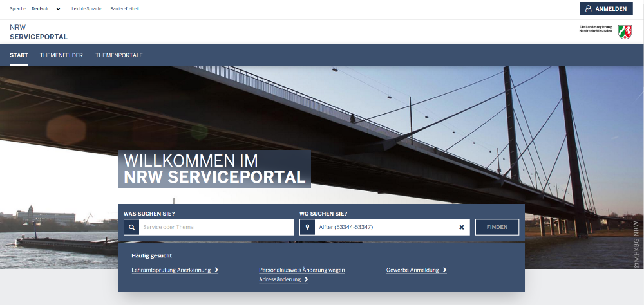Open the THEMENFELDER tab
Image resolution: width=644 pixels, height=305 pixels.
pyautogui.click(x=61, y=55)
